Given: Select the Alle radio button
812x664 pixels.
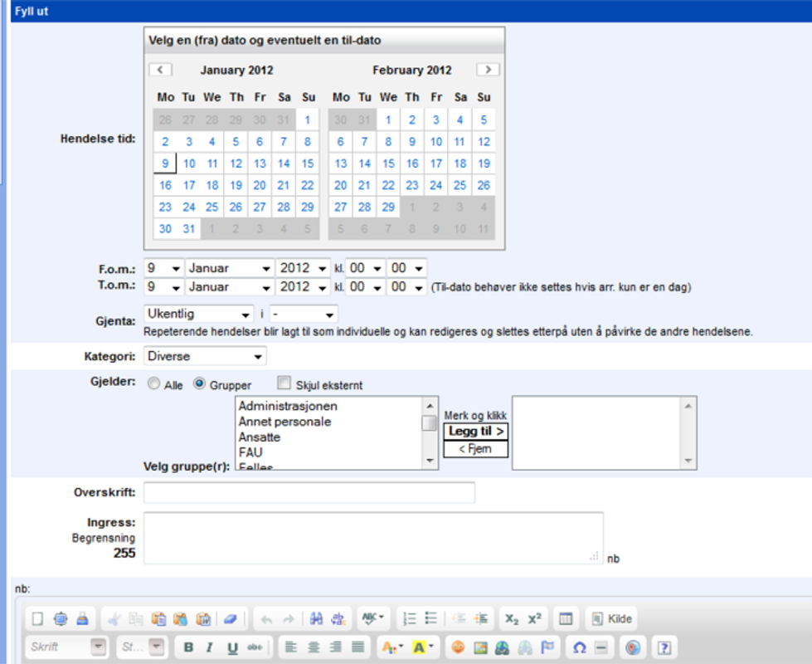Looking at the screenshot, I should point(153,383).
